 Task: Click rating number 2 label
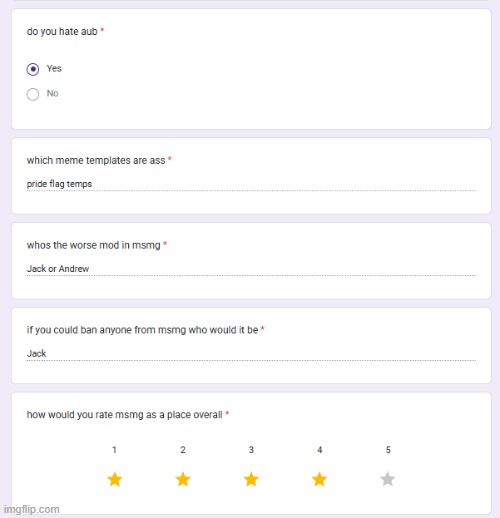(183, 450)
